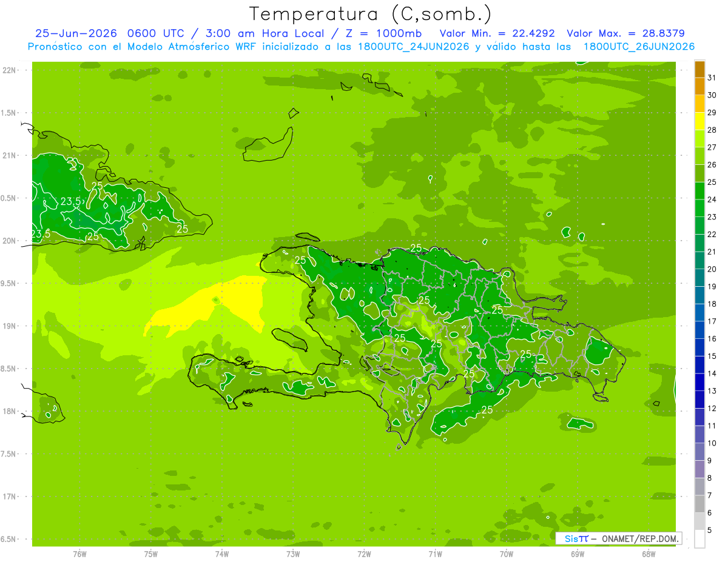Click the '76W' longitude axis label

(x=79, y=554)
